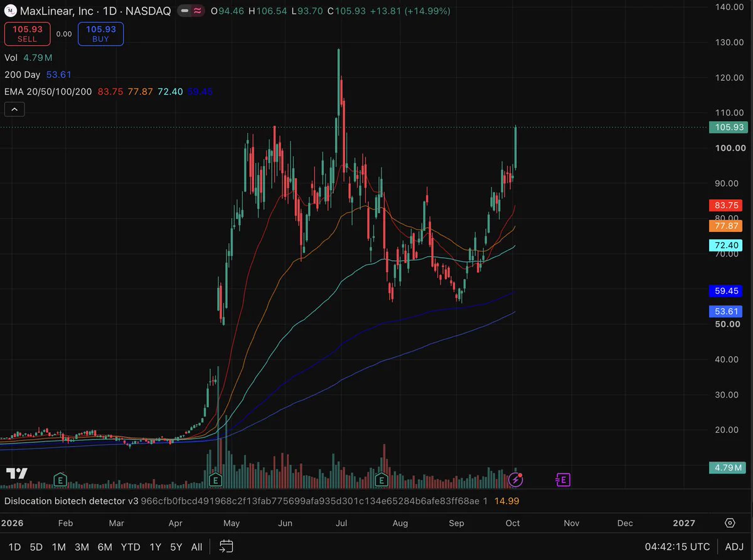Viewport: 753px width, 560px height.
Task: Click the pink wavy data status icon
Action: (197, 11)
